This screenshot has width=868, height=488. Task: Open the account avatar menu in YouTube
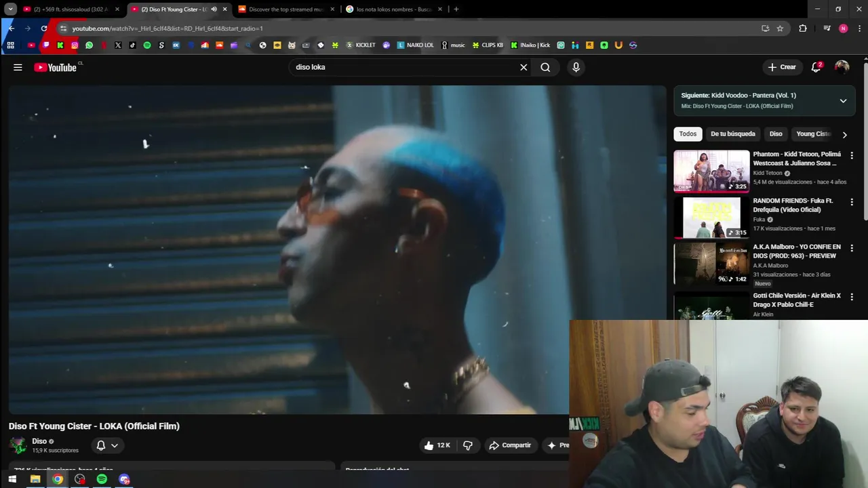[842, 67]
